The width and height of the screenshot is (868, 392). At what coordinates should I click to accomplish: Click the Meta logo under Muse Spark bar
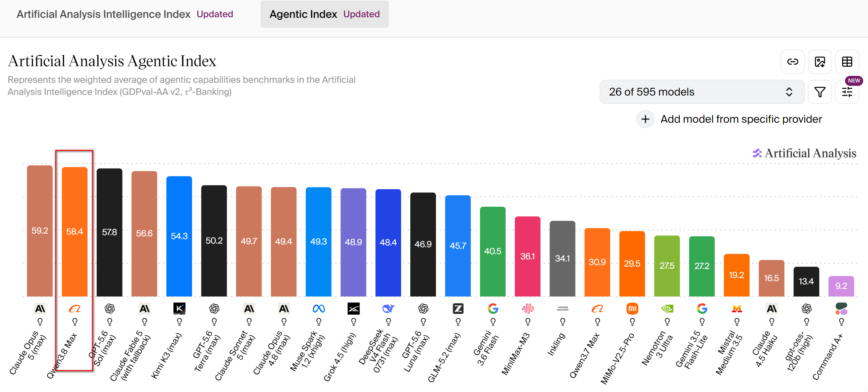point(319,308)
